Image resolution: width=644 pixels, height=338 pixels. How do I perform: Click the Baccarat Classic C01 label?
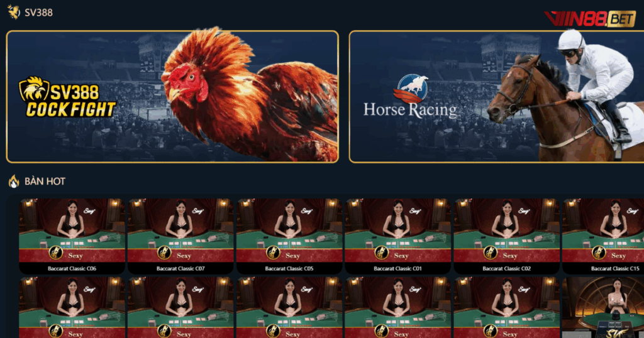(397, 269)
